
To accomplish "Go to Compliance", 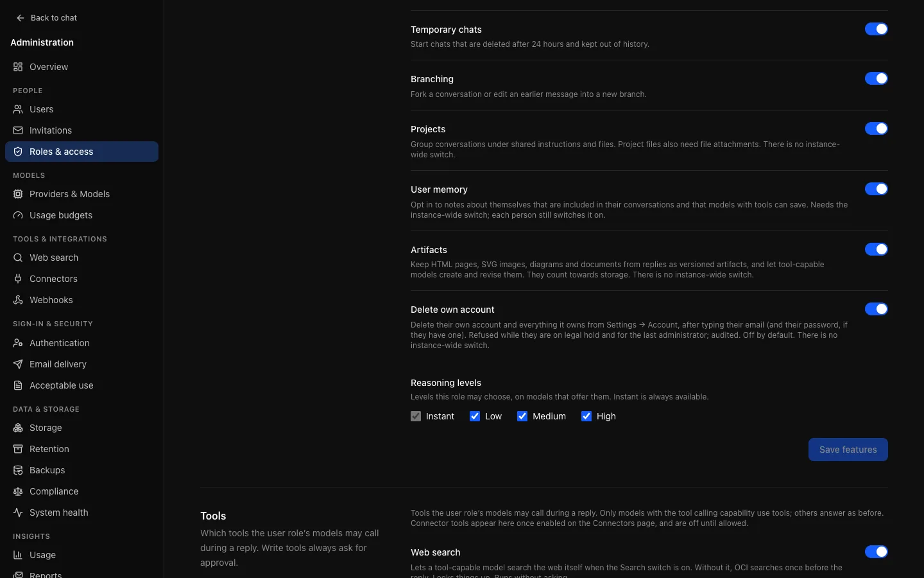I will coord(81,491).
